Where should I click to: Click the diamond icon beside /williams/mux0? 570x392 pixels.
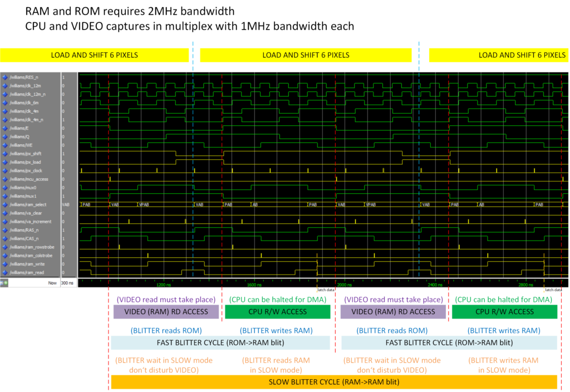(4, 188)
